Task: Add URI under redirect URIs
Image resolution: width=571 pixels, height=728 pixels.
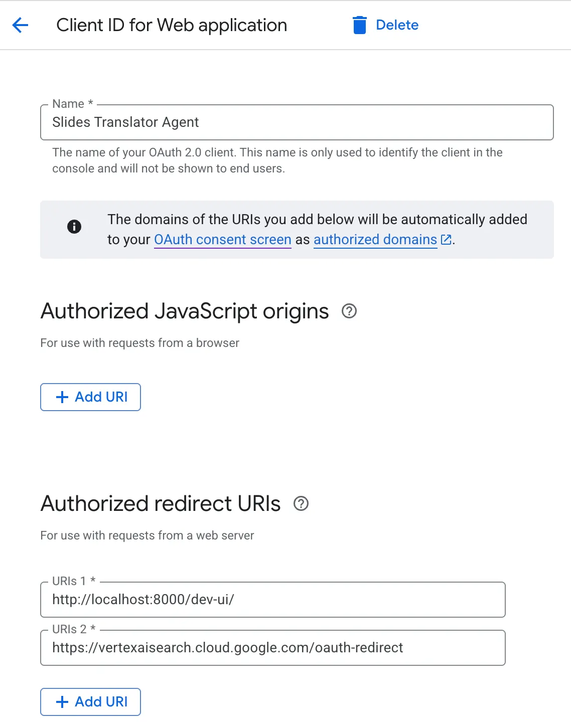Action: coord(90,702)
